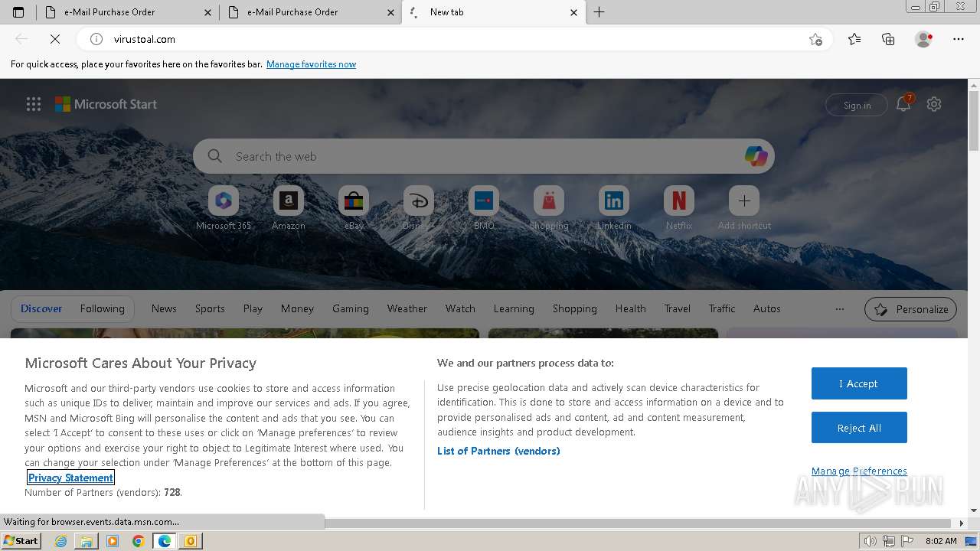Image resolution: width=980 pixels, height=551 pixels.
Task: Open Manage Preferences link
Action: pos(859,471)
